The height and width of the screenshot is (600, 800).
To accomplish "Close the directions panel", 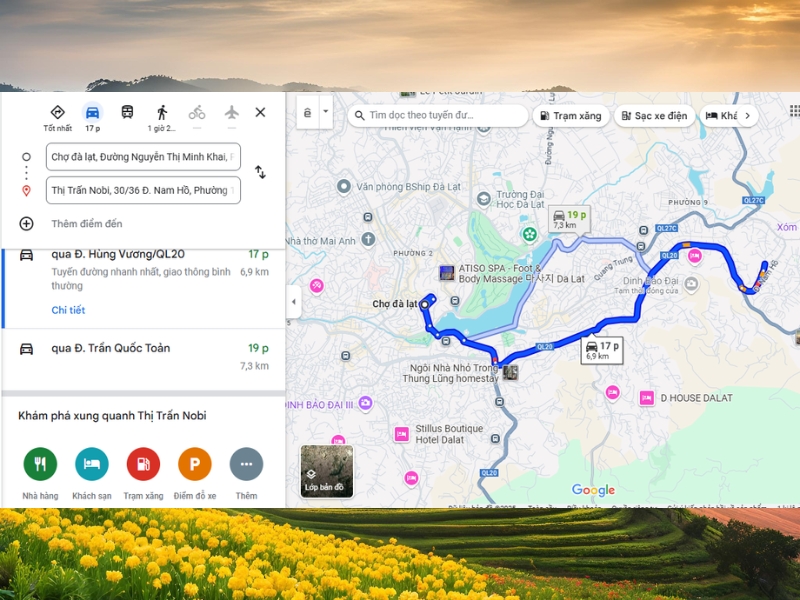I will click(260, 112).
